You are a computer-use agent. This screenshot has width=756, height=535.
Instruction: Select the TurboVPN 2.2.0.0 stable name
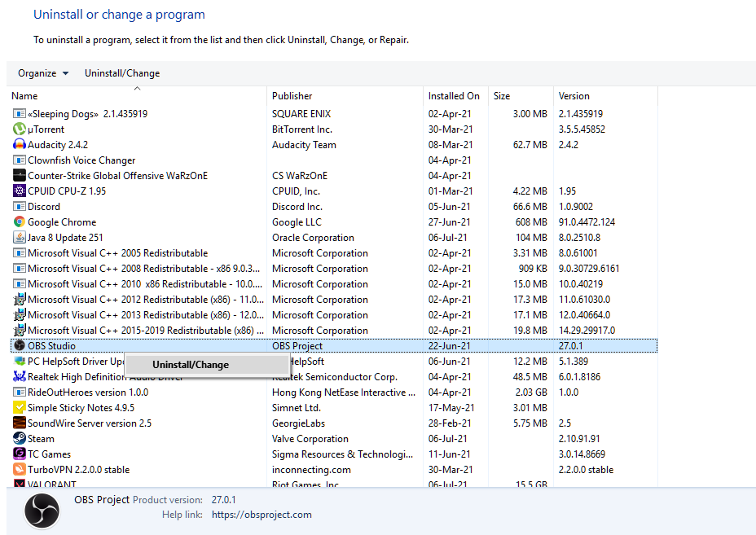point(78,470)
